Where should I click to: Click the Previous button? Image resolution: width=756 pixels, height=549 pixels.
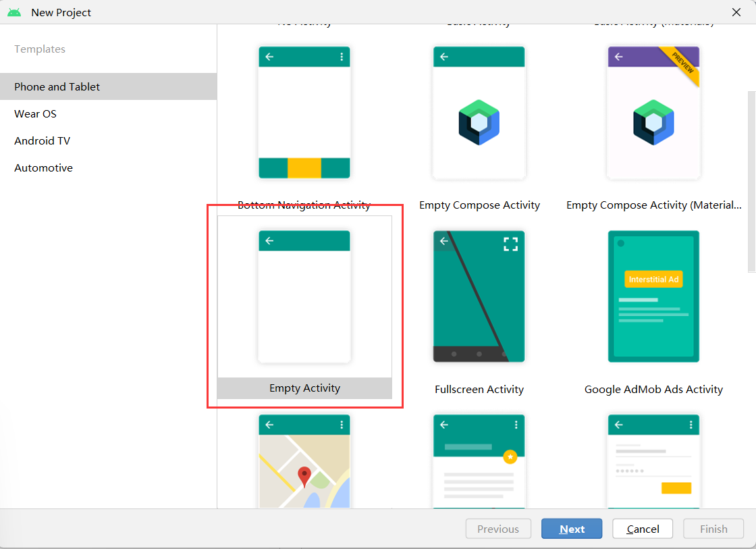click(x=498, y=529)
